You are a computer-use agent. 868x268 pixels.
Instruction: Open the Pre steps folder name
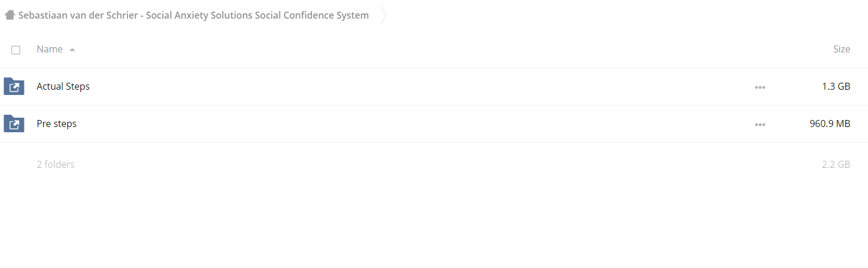click(x=57, y=124)
